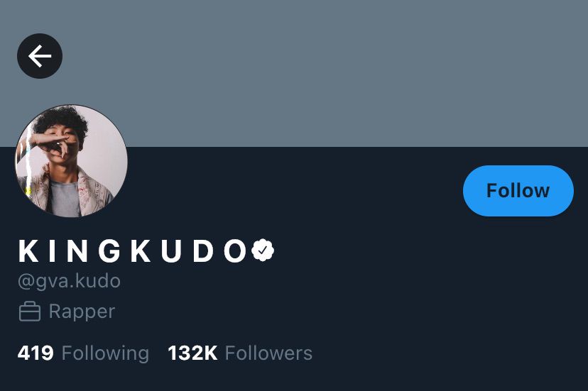The image size is (588, 391).
Task: Open the circular profile picture
Action: (71, 161)
